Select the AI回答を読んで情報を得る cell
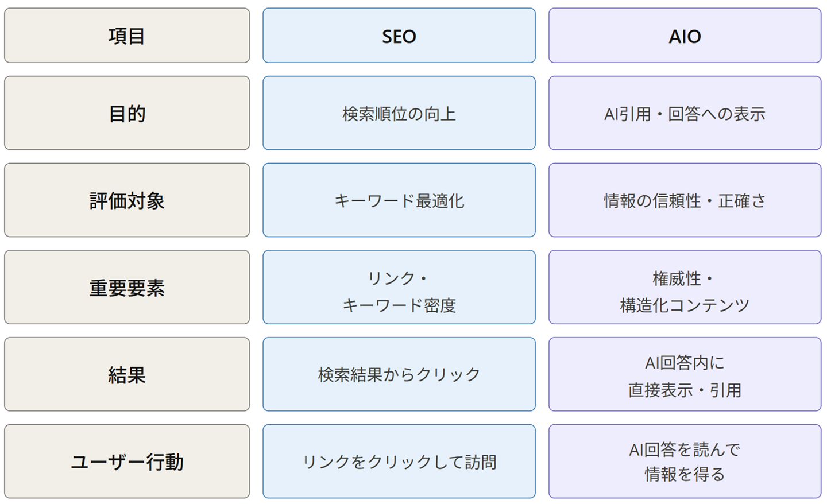The width and height of the screenshot is (827, 504). (x=685, y=462)
